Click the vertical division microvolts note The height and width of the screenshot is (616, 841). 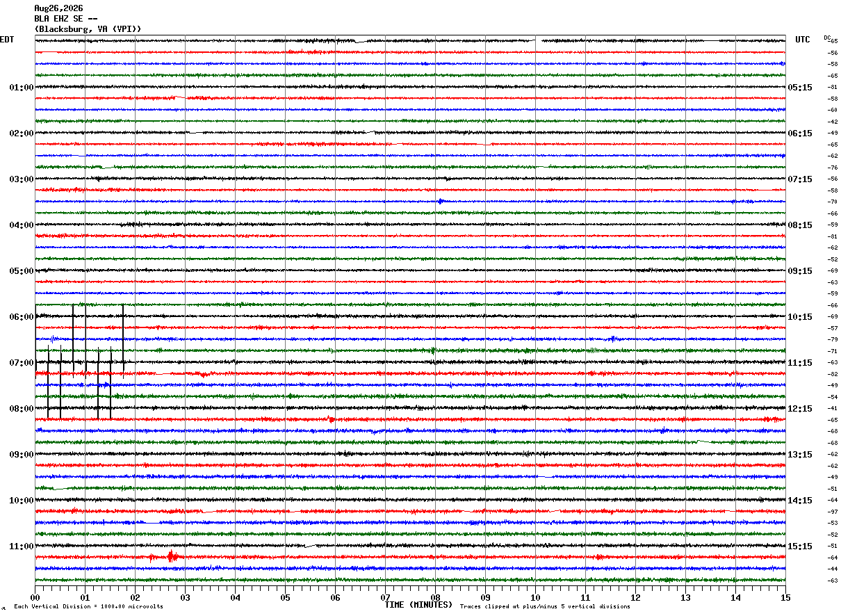(x=88, y=607)
